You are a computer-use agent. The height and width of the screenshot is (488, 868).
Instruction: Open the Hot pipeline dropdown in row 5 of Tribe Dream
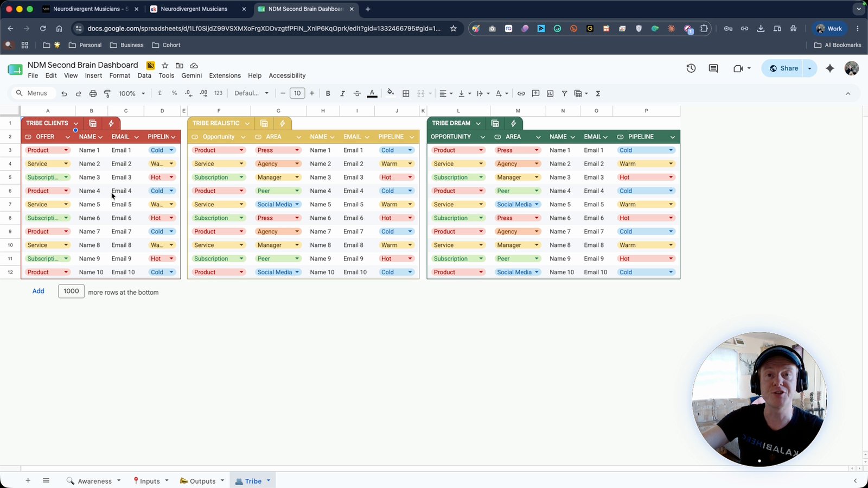coord(671,178)
